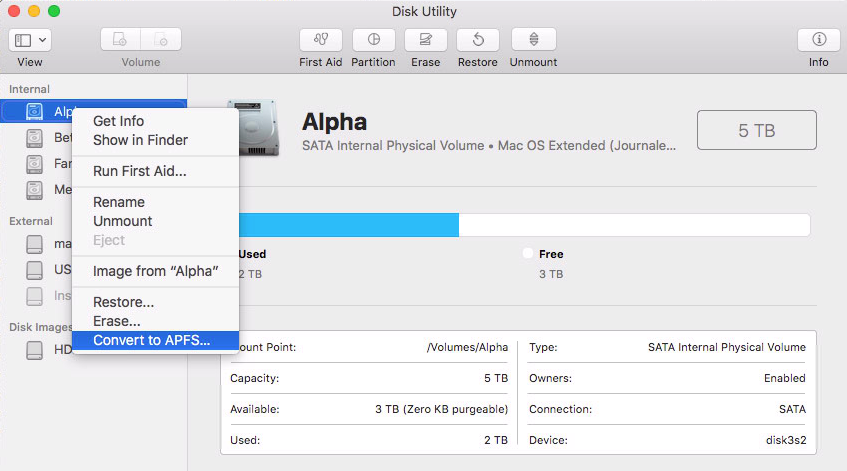
Task: Click the Alpha volume title
Action: point(334,122)
